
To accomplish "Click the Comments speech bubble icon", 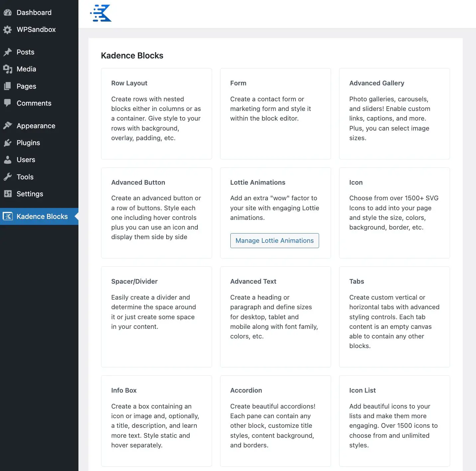I will 8,103.
